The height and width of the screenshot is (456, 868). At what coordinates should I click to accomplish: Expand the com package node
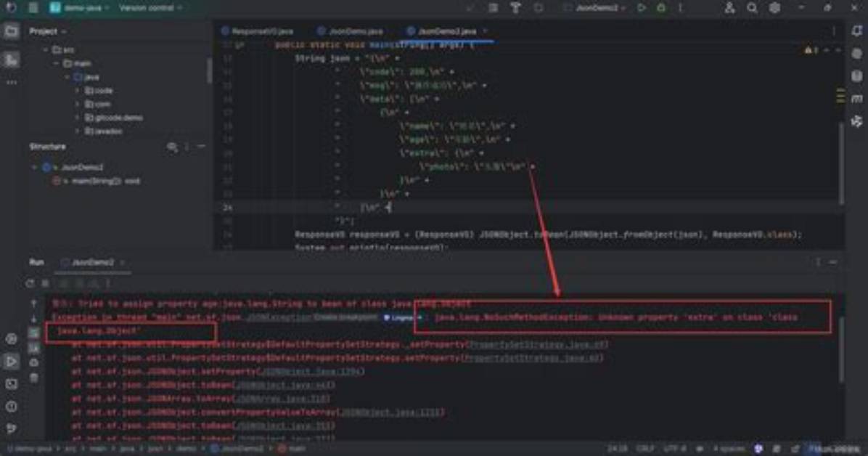coord(78,104)
